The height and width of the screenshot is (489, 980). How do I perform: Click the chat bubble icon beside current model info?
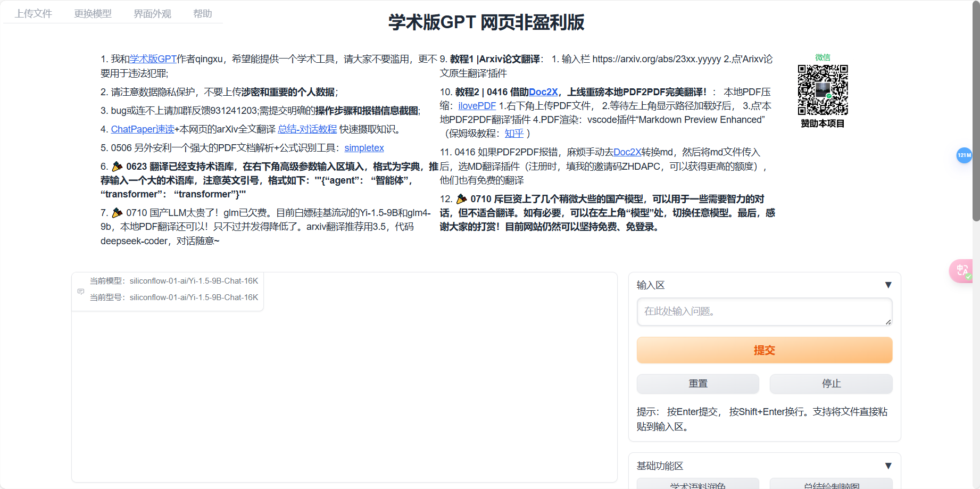(x=80, y=292)
